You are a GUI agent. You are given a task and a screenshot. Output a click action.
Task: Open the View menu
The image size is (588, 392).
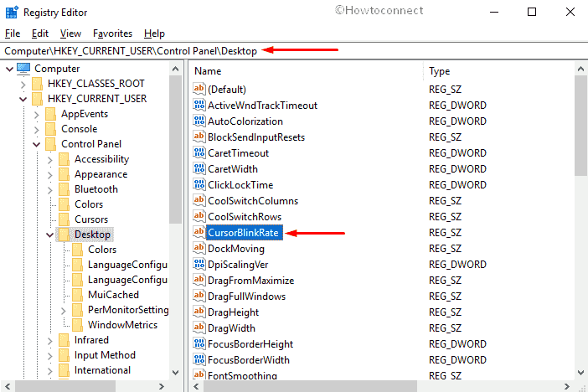click(x=70, y=34)
